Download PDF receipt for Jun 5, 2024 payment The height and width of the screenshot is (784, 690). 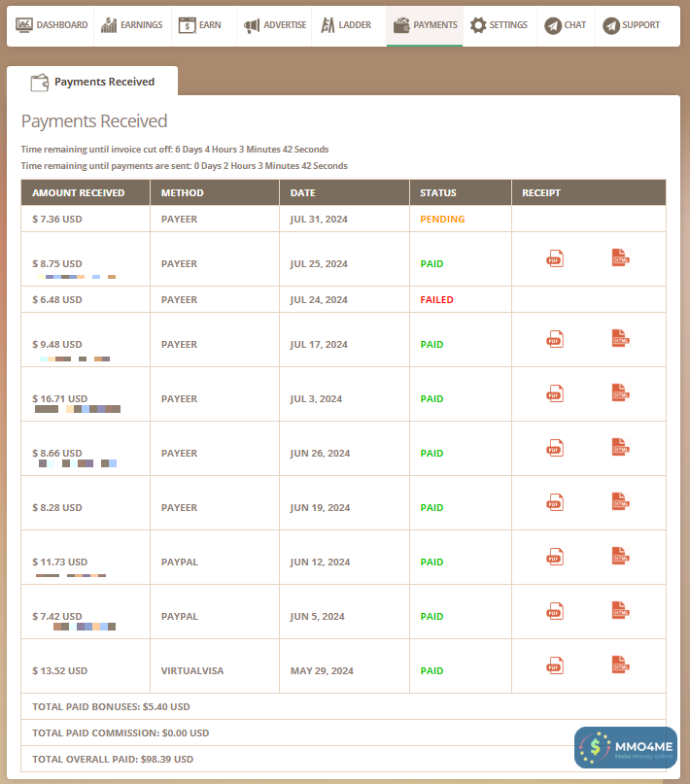pos(555,611)
